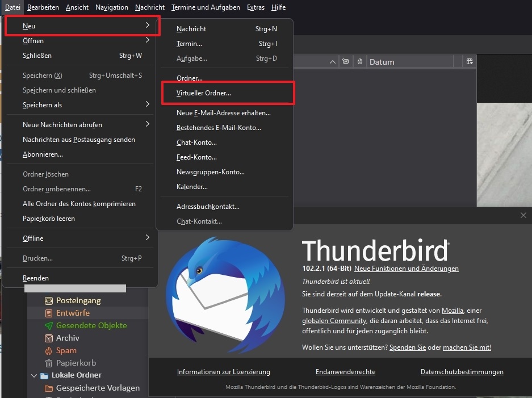Image resolution: width=532 pixels, height=398 pixels.
Task: Click the Archiv box icon
Action: [x=49, y=338]
